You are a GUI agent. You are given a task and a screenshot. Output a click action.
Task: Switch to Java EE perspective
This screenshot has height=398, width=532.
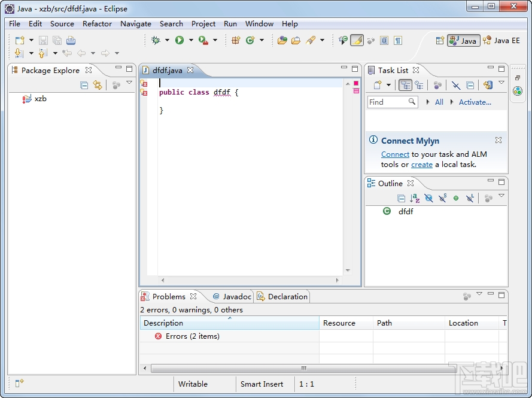[501, 40]
